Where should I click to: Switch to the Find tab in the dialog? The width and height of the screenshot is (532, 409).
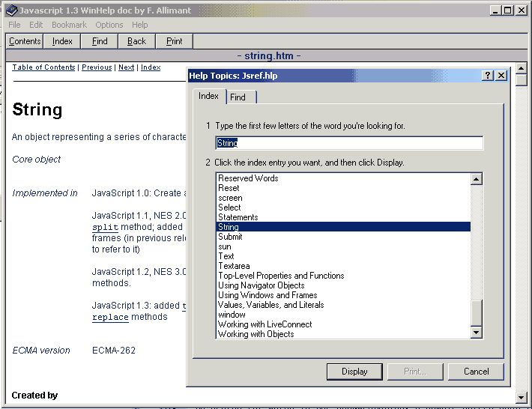[238, 97]
